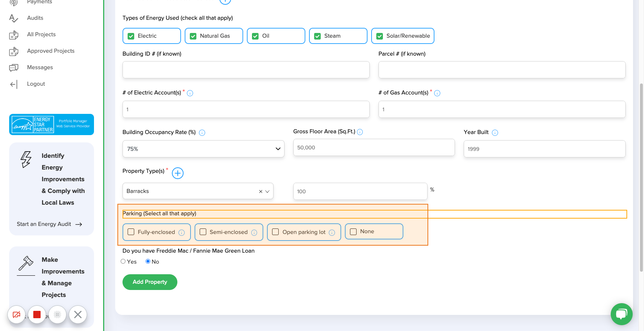Click the Payments dollar icon
The height and width of the screenshot is (331, 644).
click(14, 3)
